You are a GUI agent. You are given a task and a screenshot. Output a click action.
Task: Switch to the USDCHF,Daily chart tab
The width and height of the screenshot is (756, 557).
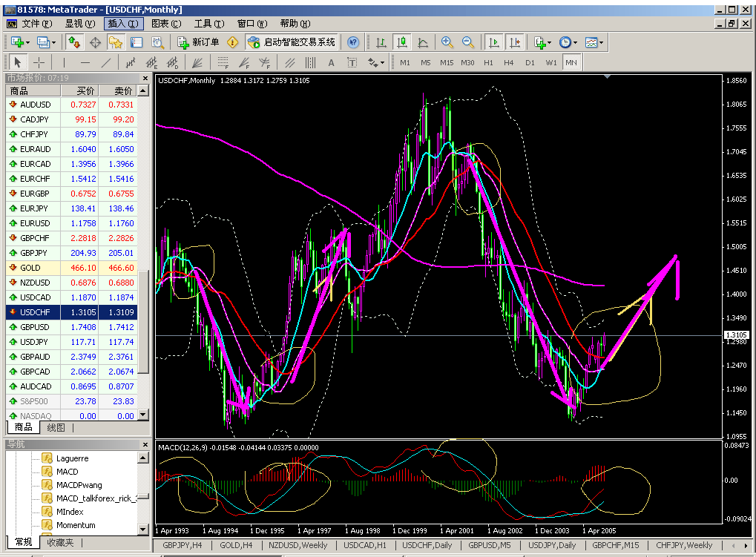pos(425,546)
